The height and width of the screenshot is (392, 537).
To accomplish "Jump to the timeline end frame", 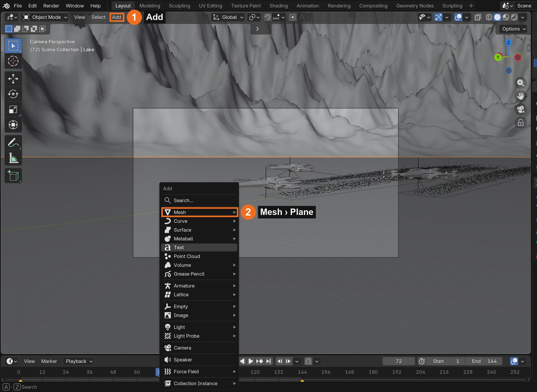I will (269, 361).
